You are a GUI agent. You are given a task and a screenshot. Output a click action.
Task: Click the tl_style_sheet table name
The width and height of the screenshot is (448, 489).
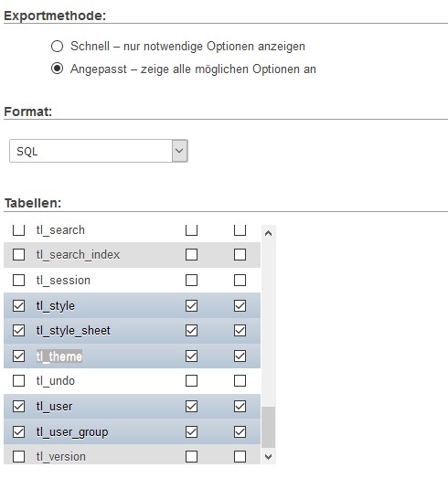(x=73, y=331)
